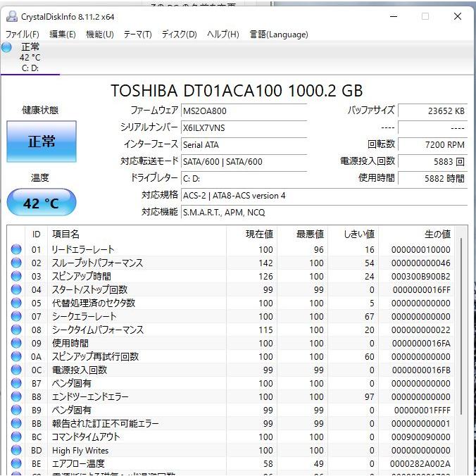
Task: Click the drive letter field C: D:
Action: pos(244,179)
